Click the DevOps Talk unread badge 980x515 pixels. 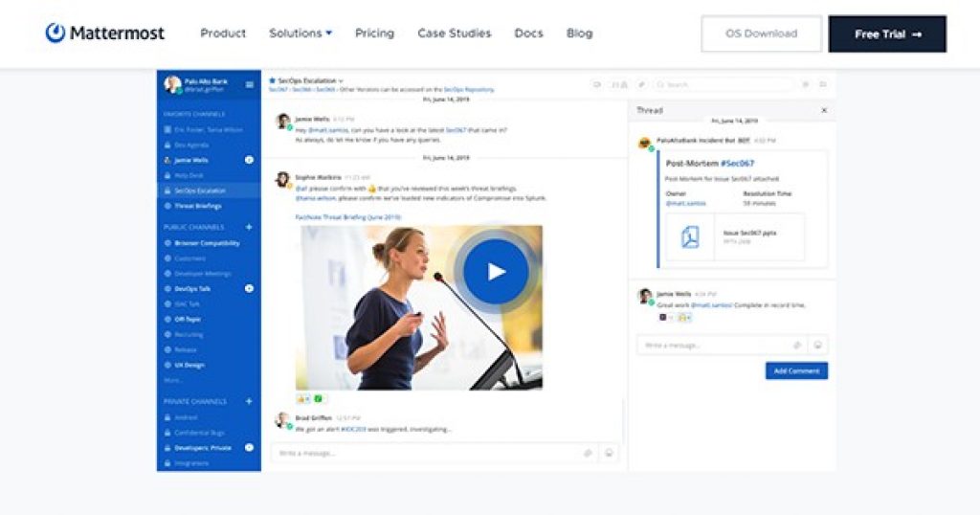point(249,289)
